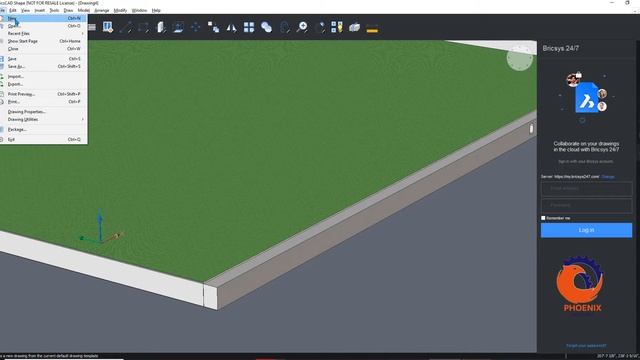Open the Edit menu
The width and height of the screenshot is (640, 360).
(x=13, y=10)
